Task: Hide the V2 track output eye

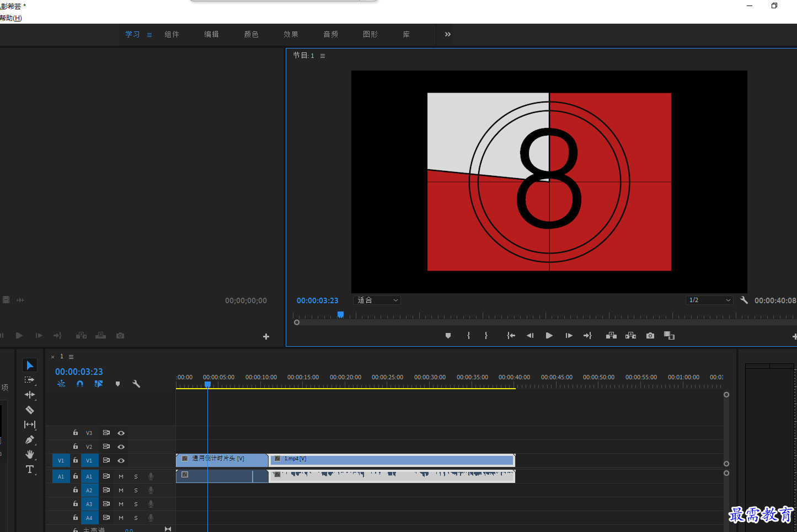Action: [121, 447]
